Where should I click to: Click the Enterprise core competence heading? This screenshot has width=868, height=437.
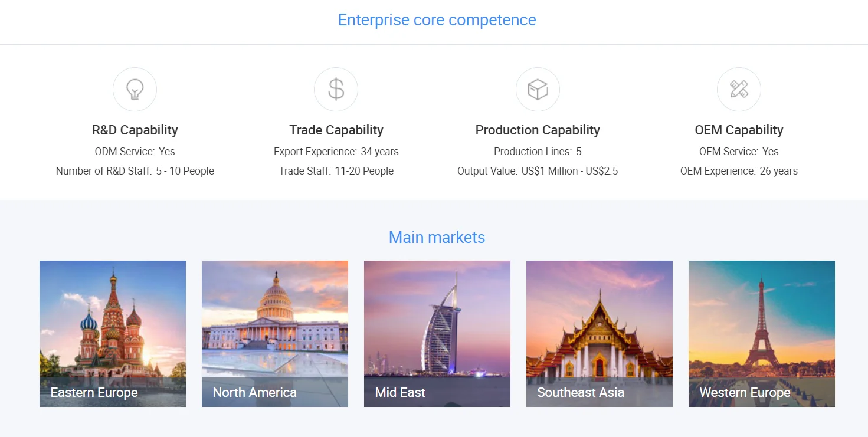[437, 20]
